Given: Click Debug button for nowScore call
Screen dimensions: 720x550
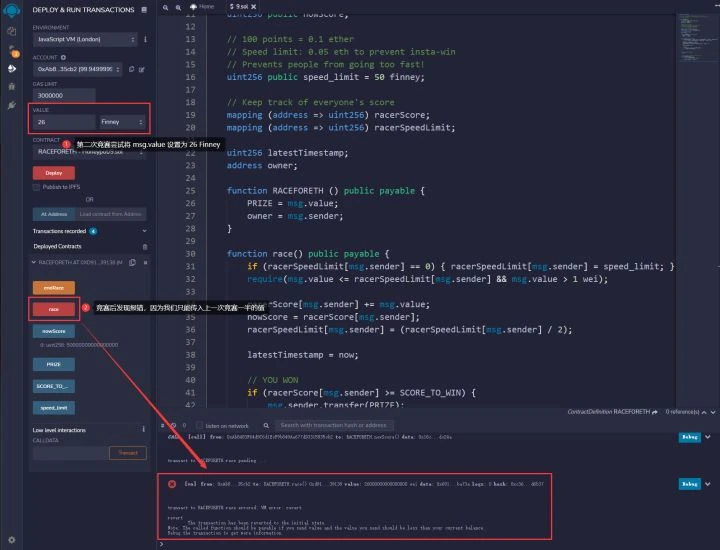Looking at the screenshot, I should click(x=689, y=437).
